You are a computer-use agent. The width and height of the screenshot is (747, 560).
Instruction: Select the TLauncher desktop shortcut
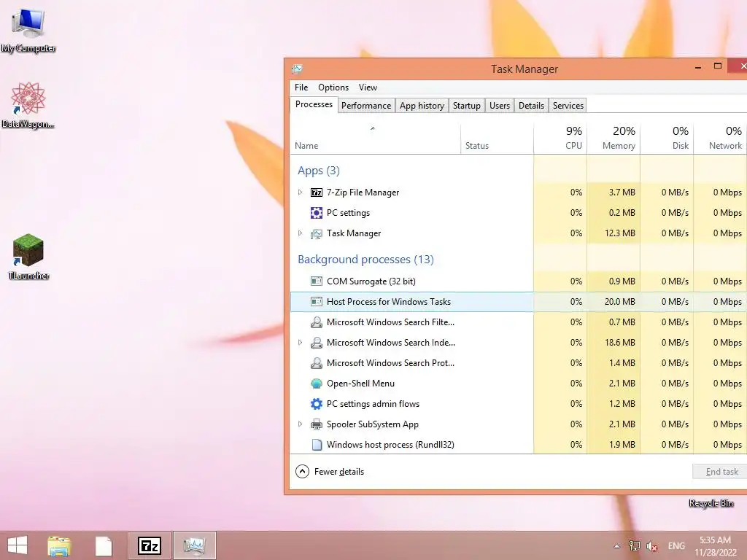coord(28,257)
